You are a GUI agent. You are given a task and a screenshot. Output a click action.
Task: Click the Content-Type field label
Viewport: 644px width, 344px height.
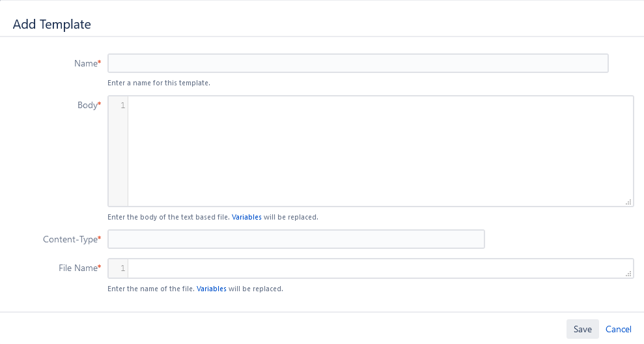point(70,239)
